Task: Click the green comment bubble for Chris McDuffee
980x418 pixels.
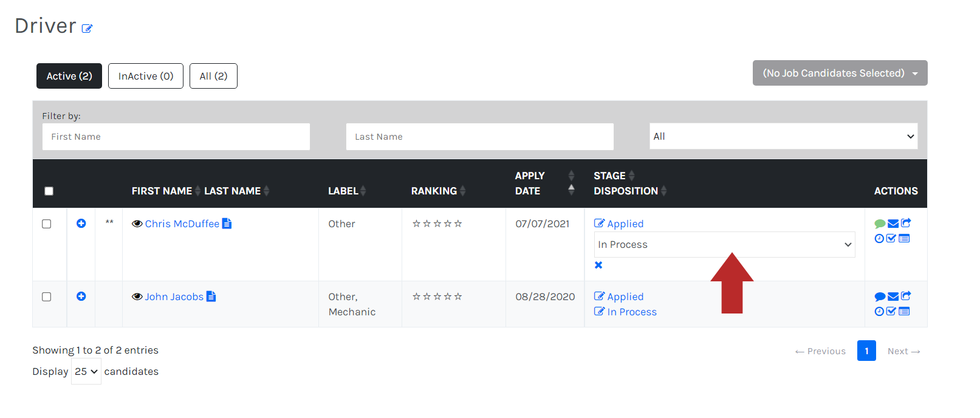Action: pyautogui.click(x=880, y=224)
